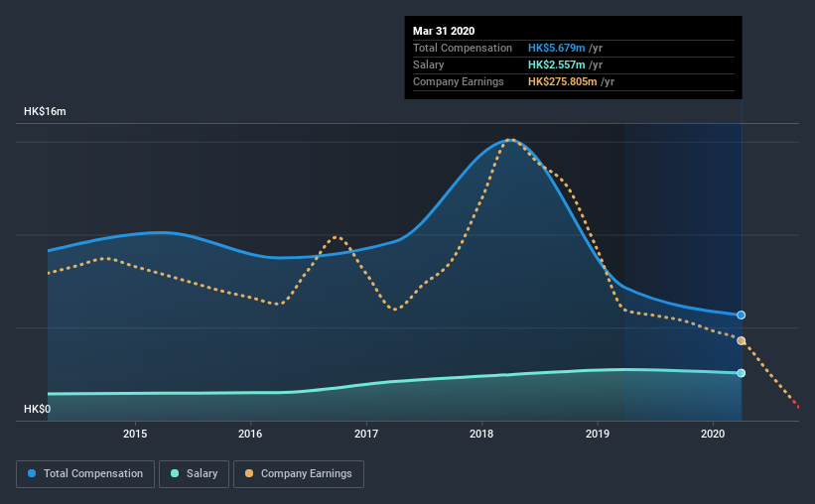Viewport: 815px width, 504px height.
Task: Toggle the Total Compensation legend button
Action: [x=85, y=474]
